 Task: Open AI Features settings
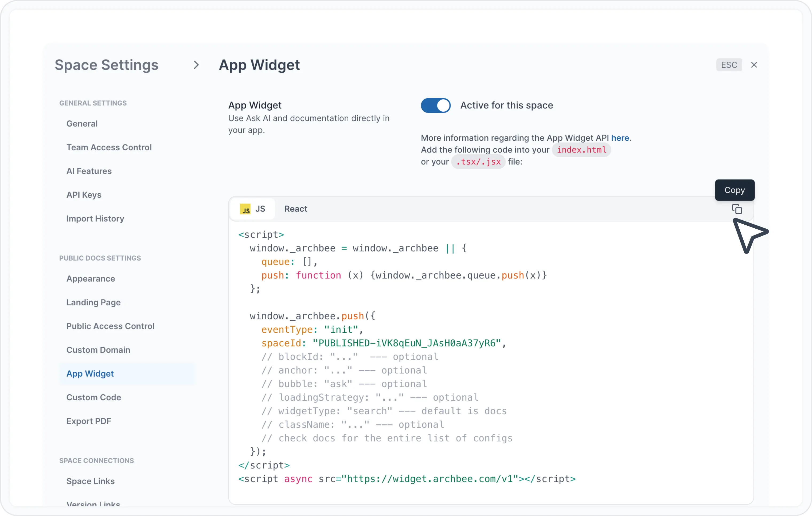pos(89,171)
